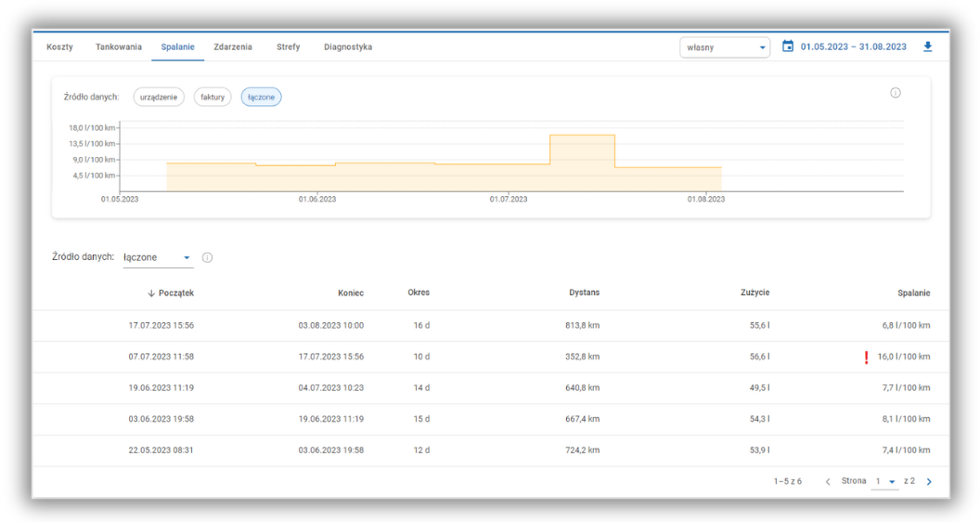Viewport: 980px width, 522px height.
Task: Select the faktury data source chip
Action: (213, 97)
